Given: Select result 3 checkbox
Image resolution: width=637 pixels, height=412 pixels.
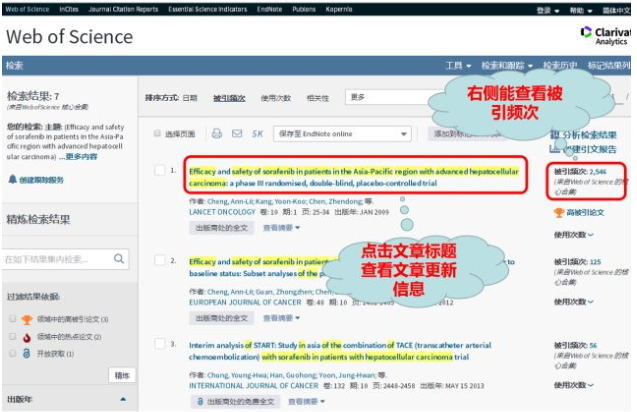Looking at the screenshot, I should [x=160, y=344].
